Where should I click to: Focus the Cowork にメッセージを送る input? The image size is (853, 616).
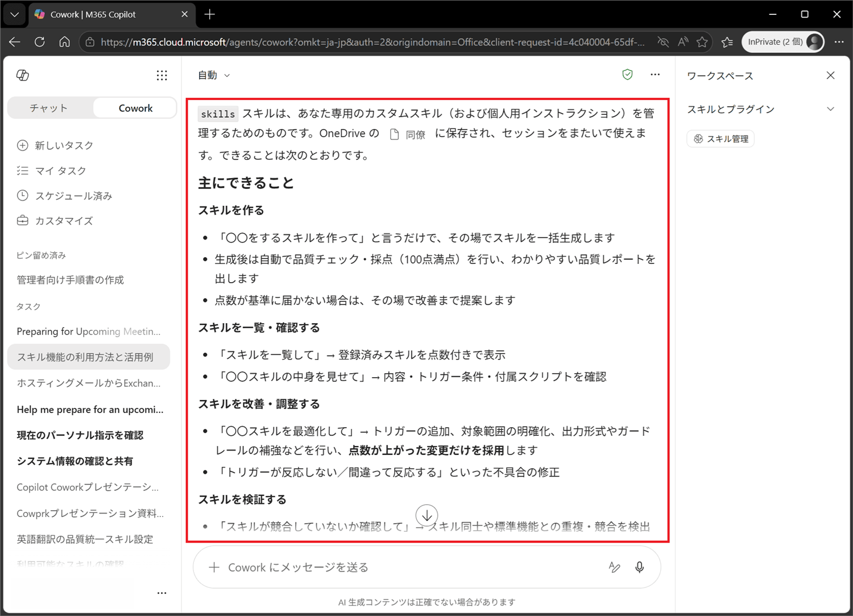(412, 567)
